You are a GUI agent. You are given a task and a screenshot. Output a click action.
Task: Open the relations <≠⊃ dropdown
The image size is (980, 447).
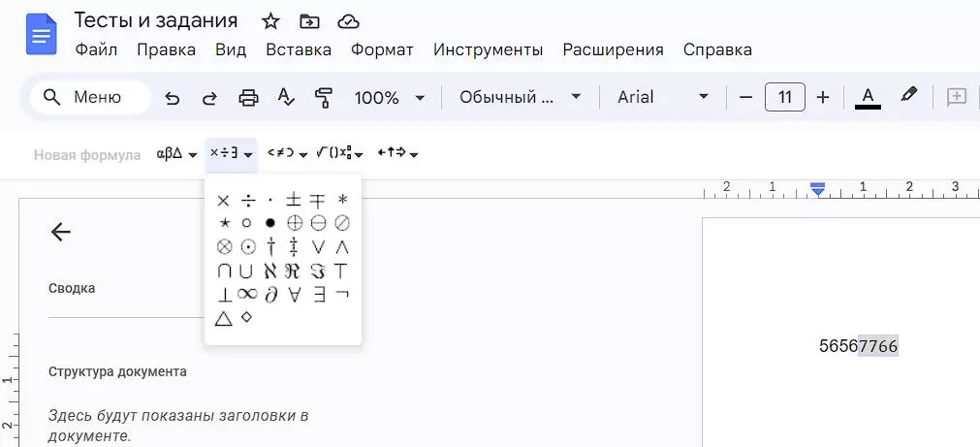point(288,154)
